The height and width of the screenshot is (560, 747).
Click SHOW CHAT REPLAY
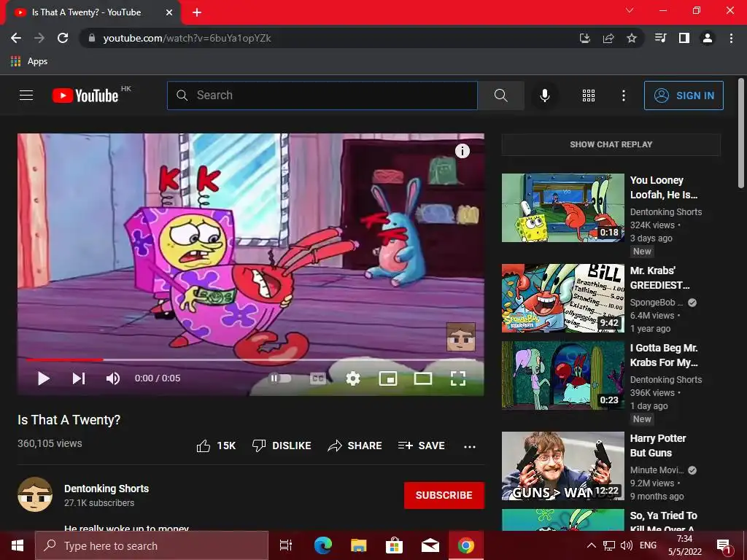(611, 144)
